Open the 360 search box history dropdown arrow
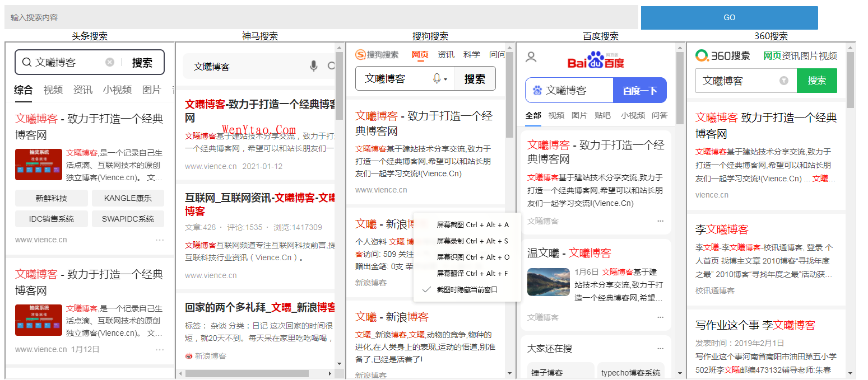The image size is (868, 380). click(784, 81)
